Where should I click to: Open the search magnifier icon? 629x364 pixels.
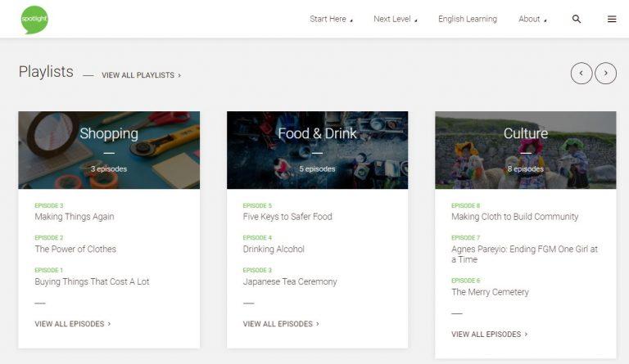click(577, 19)
